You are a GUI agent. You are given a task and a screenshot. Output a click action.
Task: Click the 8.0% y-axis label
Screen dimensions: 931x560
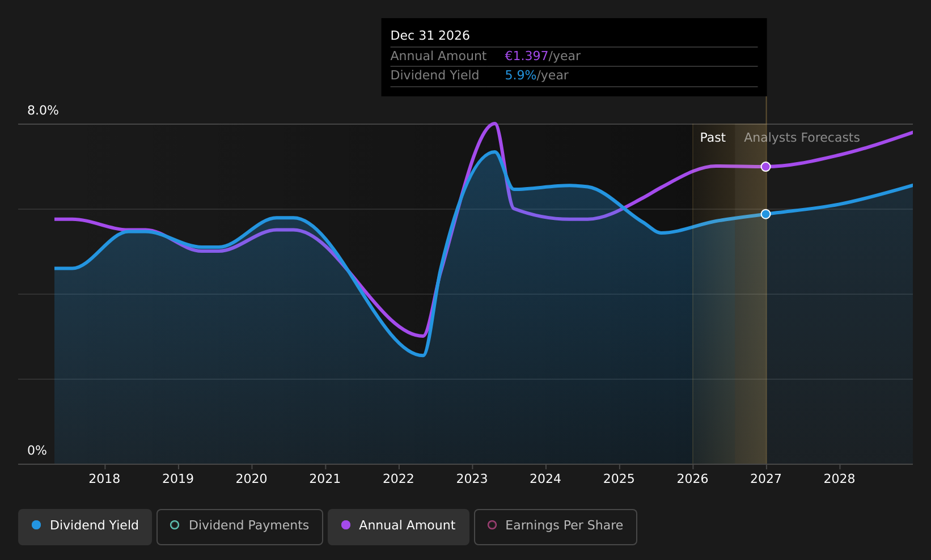(43, 111)
